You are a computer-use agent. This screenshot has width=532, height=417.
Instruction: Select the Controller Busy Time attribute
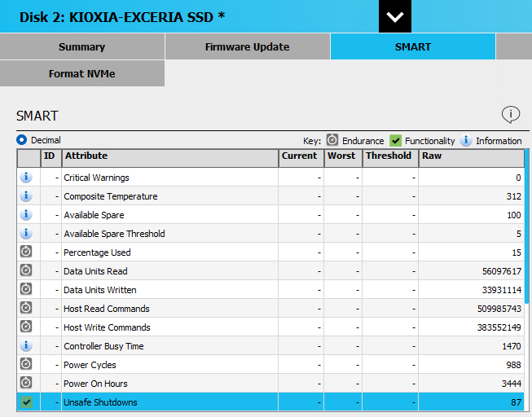(x=103, y=346)
